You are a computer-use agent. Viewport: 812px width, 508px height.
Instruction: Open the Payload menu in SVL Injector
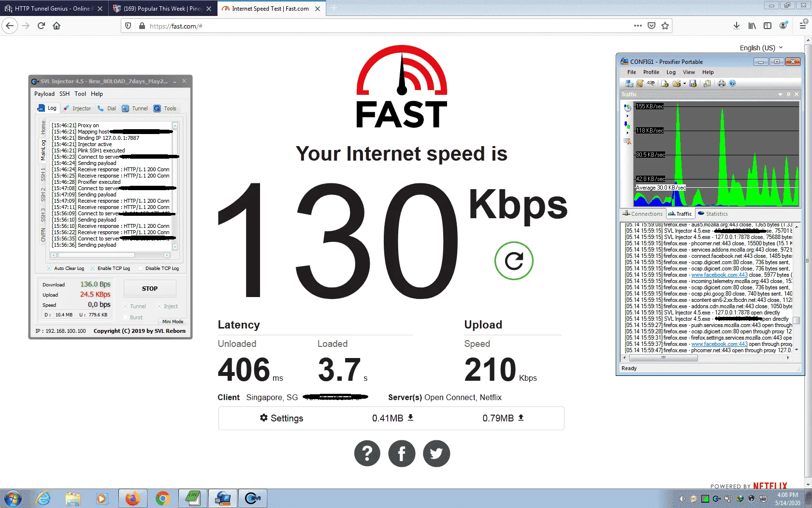point(44,94)
